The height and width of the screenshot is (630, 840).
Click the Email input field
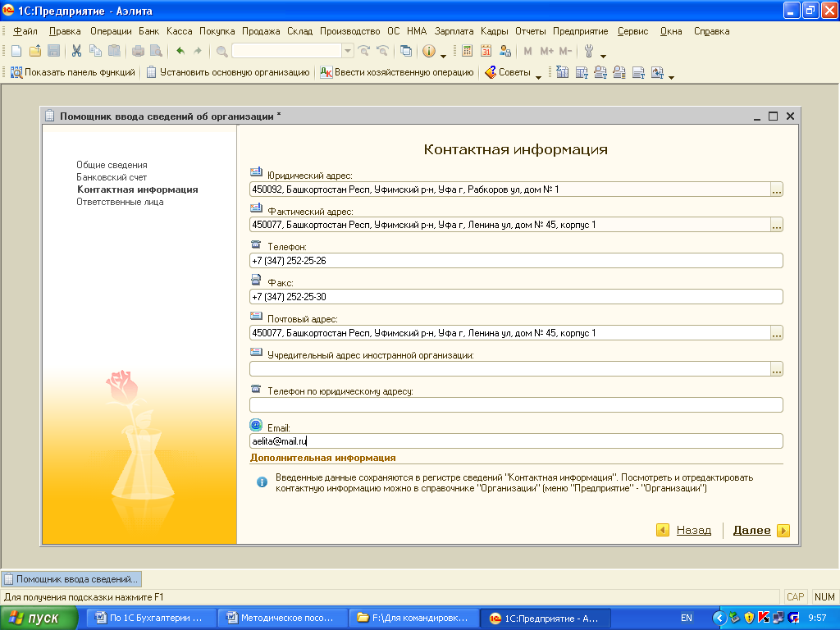516,441
